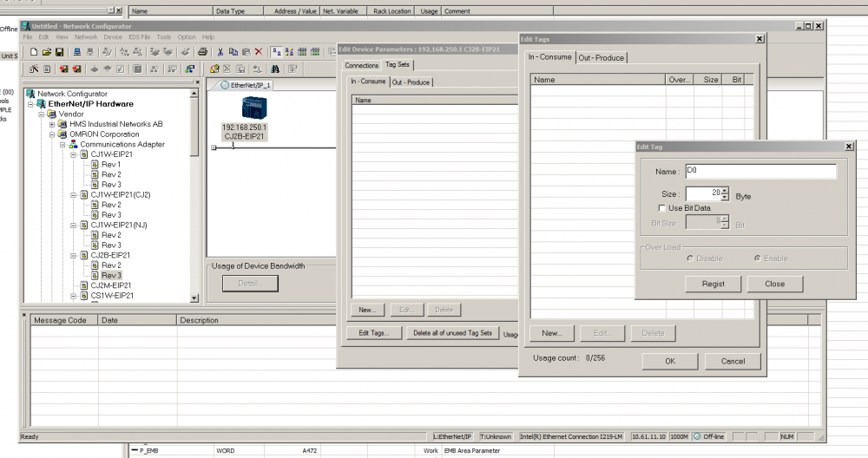Increase the Size value with up arrow
Viewport: 868px width, 458px height.
(725, 190)
